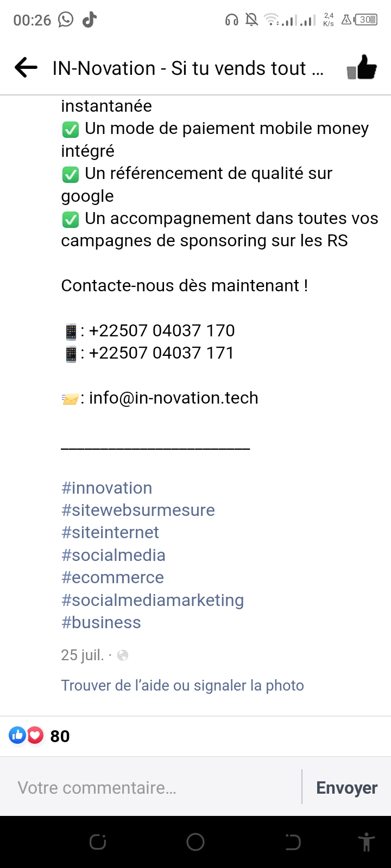Focus the "Votre commentaire…" input field

pyautogui.click(x=152, y=788)
